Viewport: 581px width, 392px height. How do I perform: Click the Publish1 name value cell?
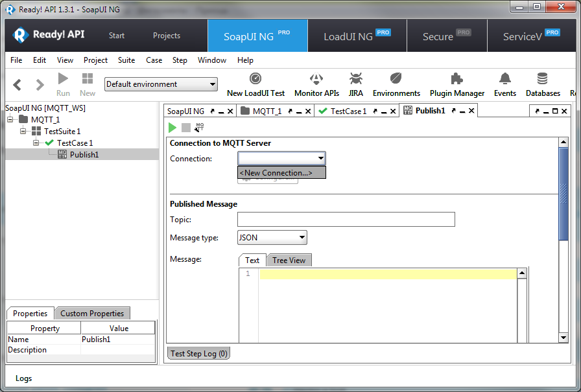[x=117, y=340]
